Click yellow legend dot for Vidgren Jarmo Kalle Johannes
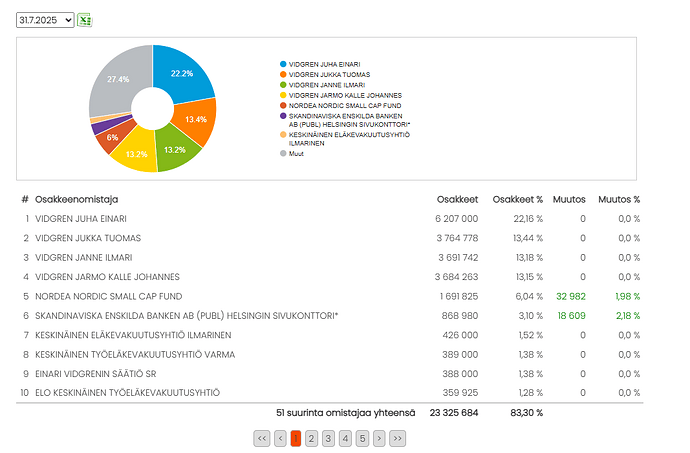Screen dimensions: 690x453 [283, 95]
